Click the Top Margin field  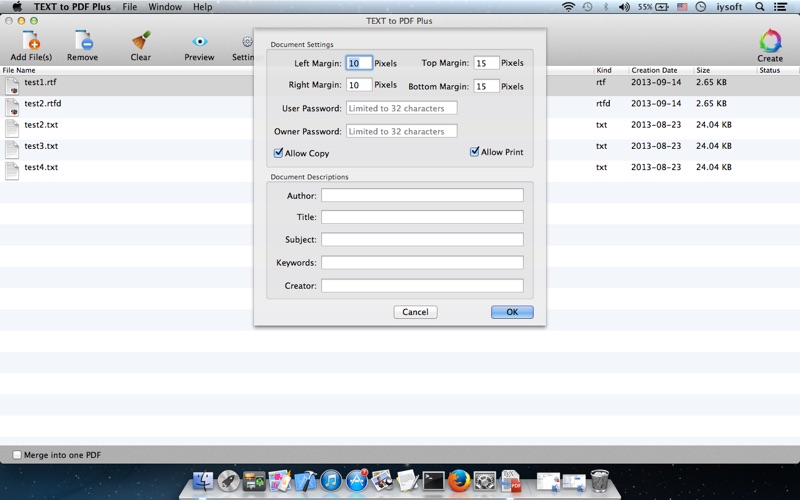click(486, 63)
